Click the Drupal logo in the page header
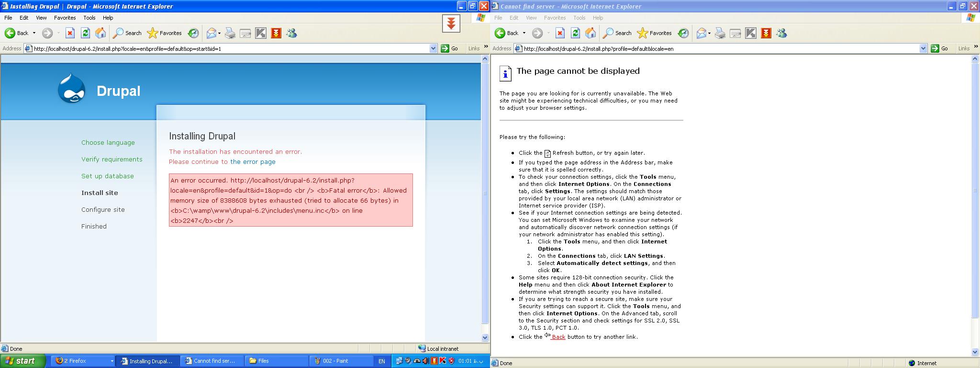 coord(72,89)
